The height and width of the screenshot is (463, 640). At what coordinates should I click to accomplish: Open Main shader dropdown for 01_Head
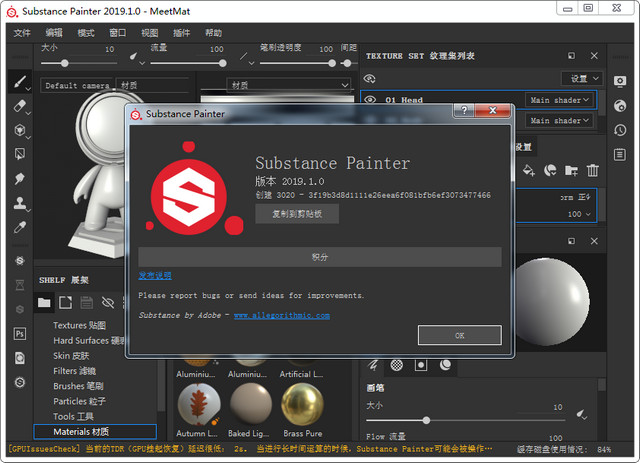tap(560, 100)
